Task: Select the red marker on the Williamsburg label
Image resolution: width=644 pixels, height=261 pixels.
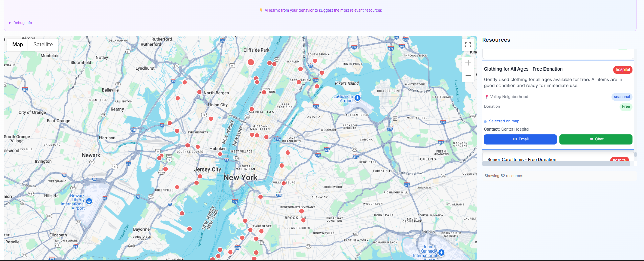Action: coord(284,183)
